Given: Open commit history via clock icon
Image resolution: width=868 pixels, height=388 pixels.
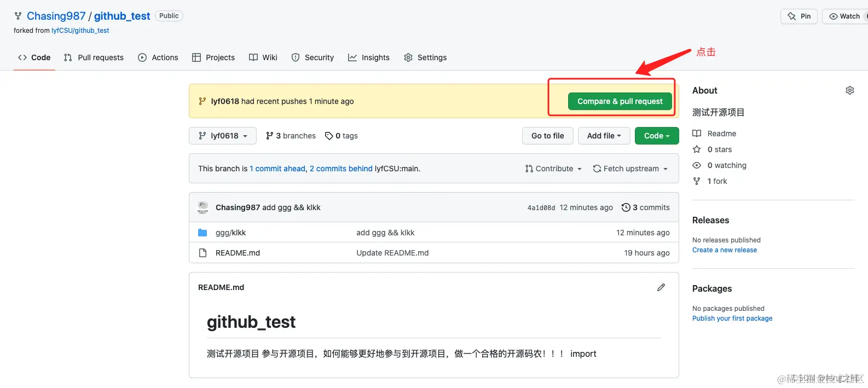Looking at the screenshot, I should point(626,207).
